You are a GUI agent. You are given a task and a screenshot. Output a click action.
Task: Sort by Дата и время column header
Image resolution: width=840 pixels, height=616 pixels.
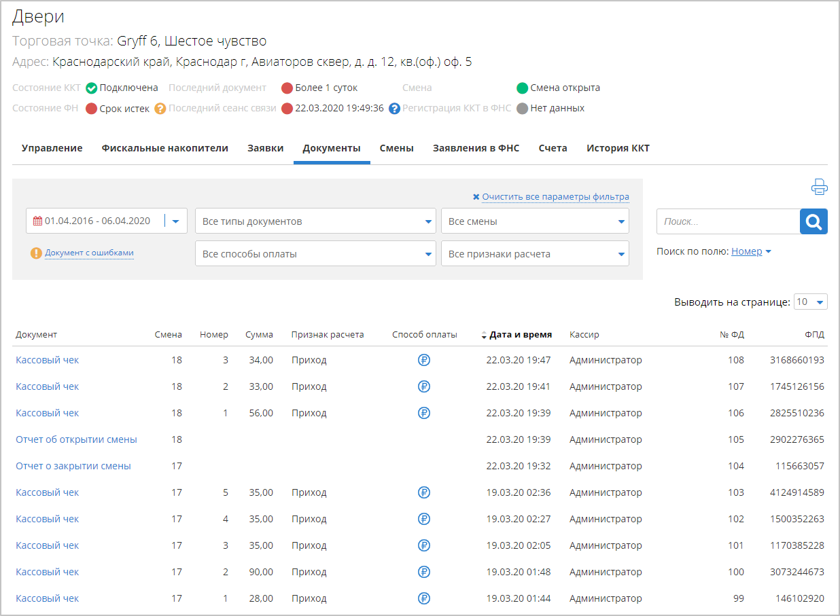[x=520, y=335]
